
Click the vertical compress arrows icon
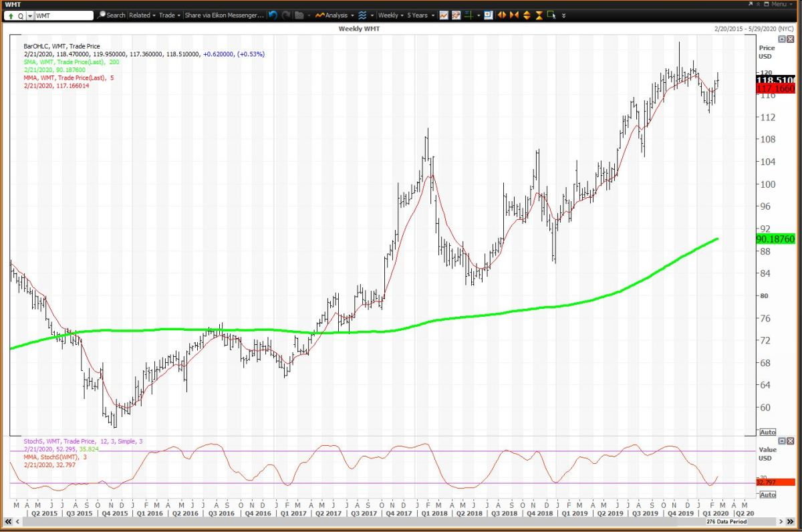tap(539, 15)
